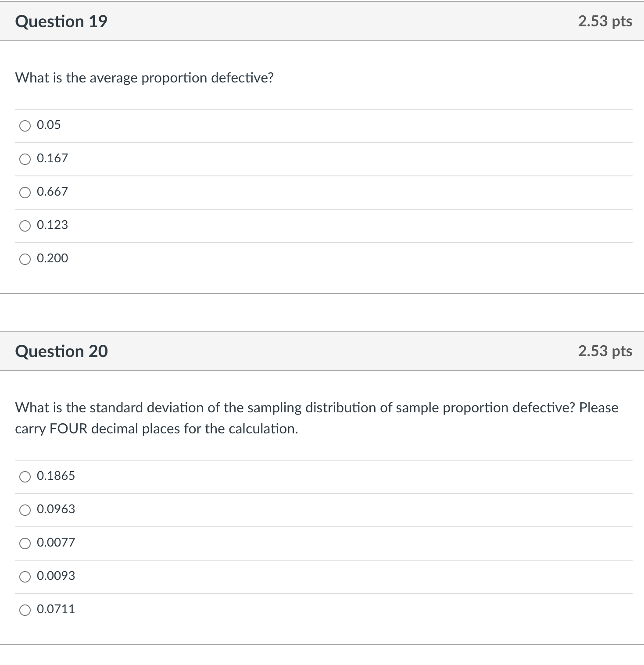Screen dimensions: 644x665
Task: Select answer 0.0963 for Question 20
Action: (25, 509)
